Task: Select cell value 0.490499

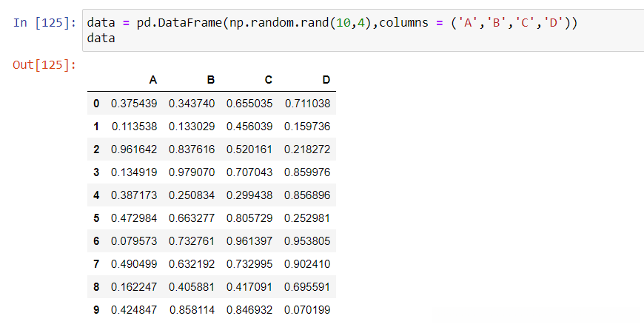Action: pyautogui.click(x=134, y=264)
